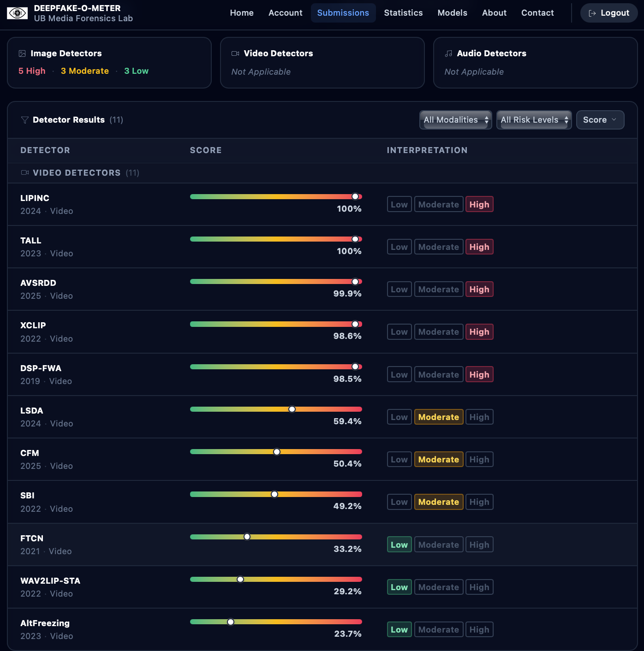Click the Deepfake-O-Meter eye logo
644x651 pixels.
(17, 13)
